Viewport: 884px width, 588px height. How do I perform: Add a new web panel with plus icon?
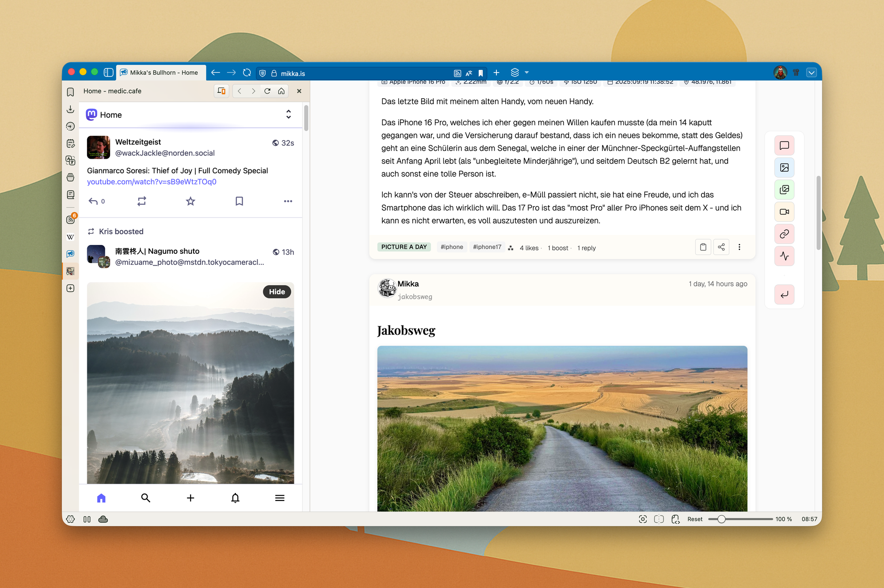[x=70, y=288]
